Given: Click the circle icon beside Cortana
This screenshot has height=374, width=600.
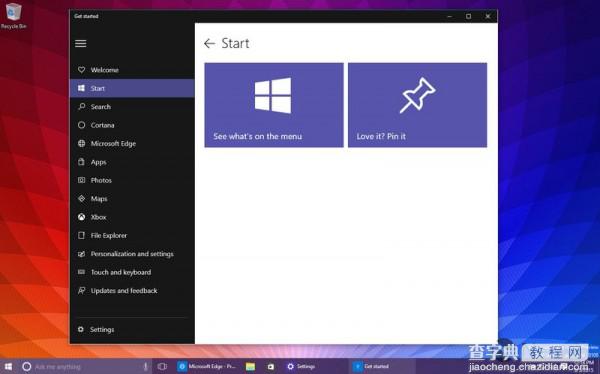Looking at the screenshot, I should 81,125.
